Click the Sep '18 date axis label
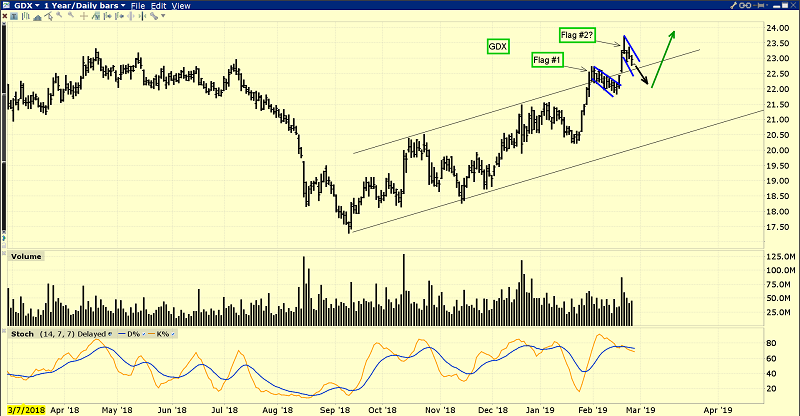Viewport: 800px width, 416px height. click(x=335, y=410)
